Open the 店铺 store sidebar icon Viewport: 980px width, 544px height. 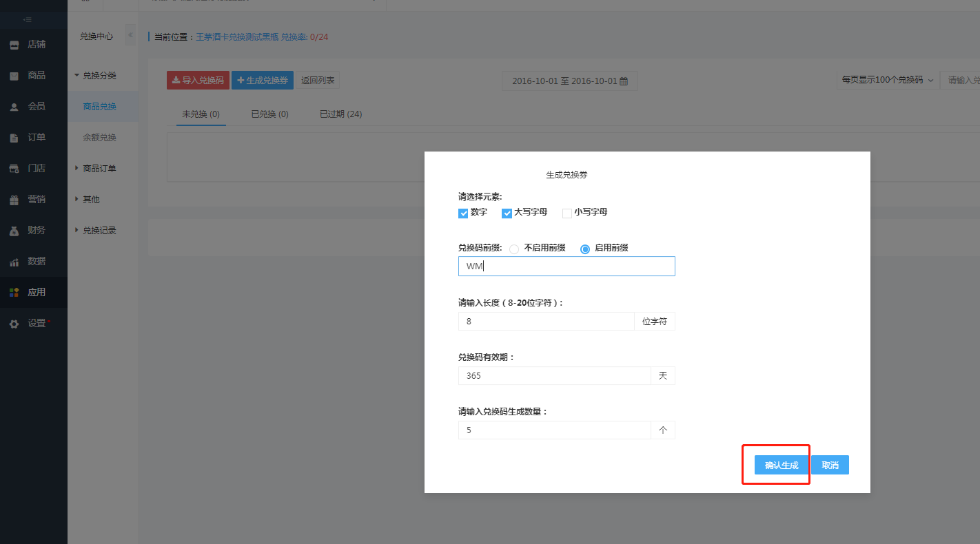pyautogui.click(x=14, y=45)
